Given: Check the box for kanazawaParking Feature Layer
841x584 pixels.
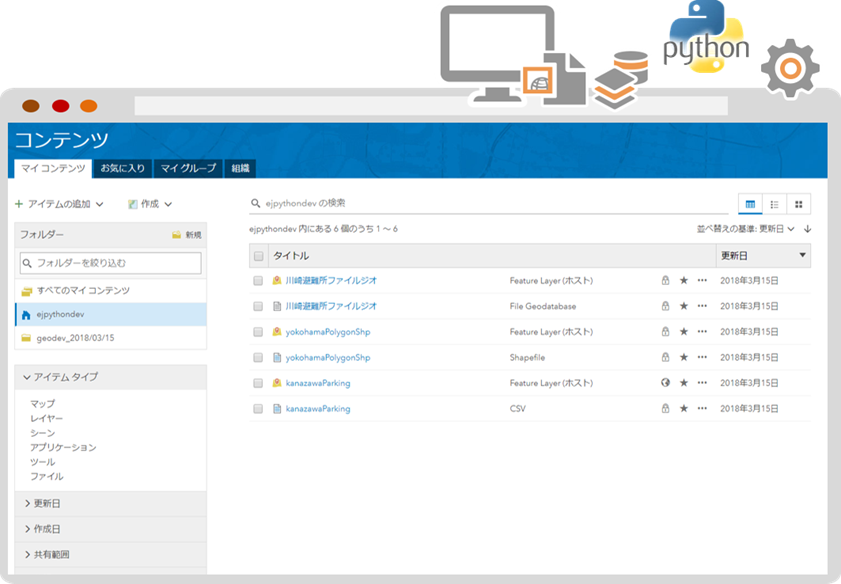Looking at the screenshot, I should tap(258, 383).
